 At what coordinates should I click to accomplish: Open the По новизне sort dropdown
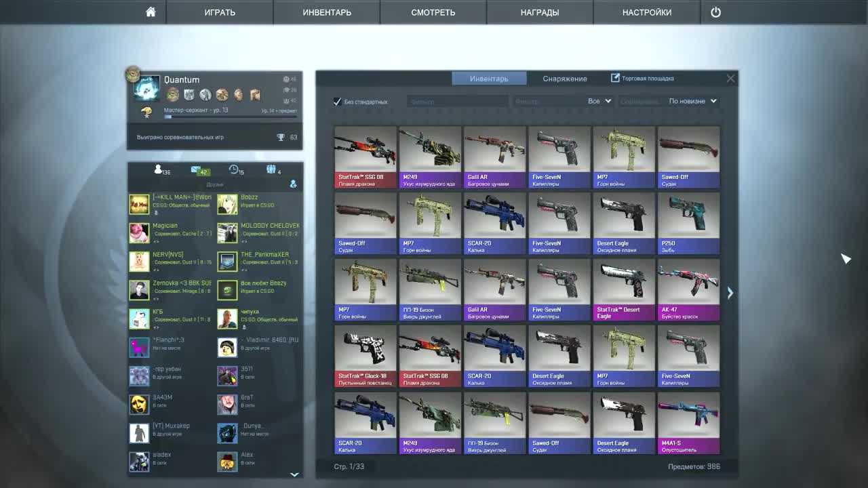692,101
